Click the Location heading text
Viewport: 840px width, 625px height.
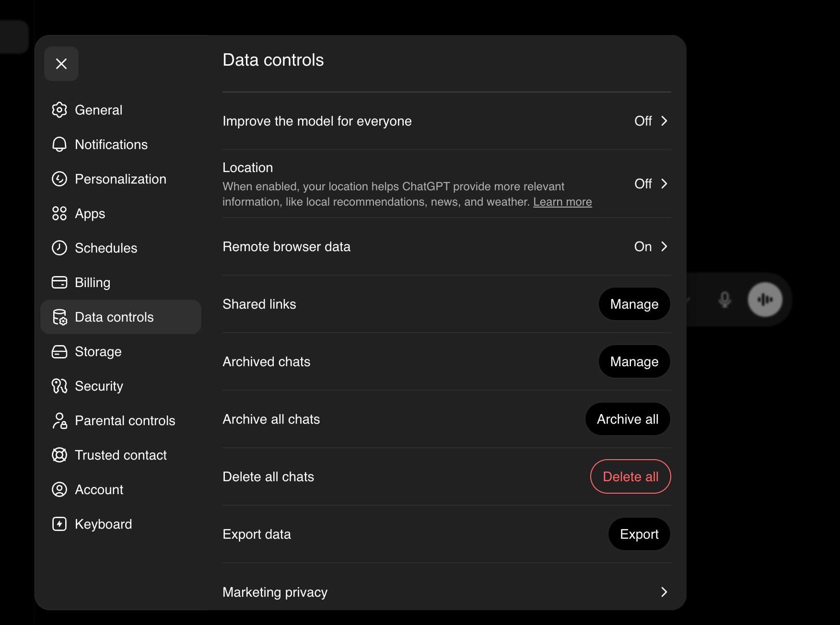(x=248, y=168)
